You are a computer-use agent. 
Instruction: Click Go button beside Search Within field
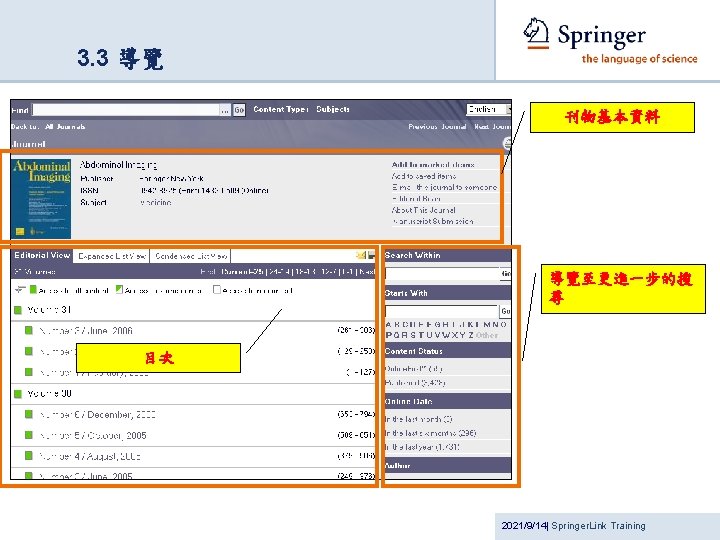coord(506,274)
